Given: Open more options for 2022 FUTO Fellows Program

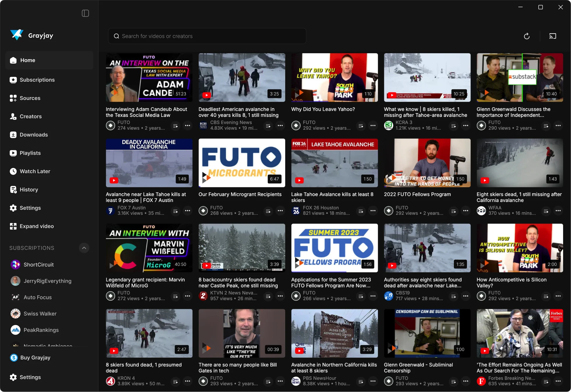Looking at the screenshot, I should (466, 211).
